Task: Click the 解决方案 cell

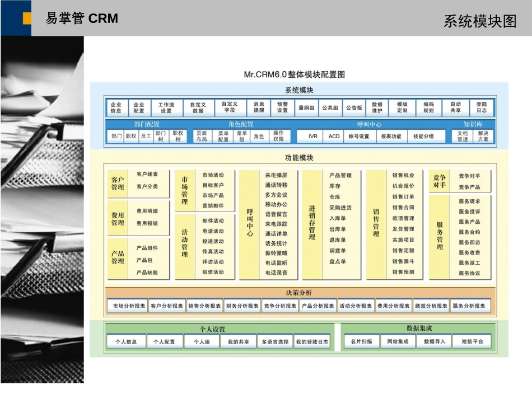Action: (483, 137)
